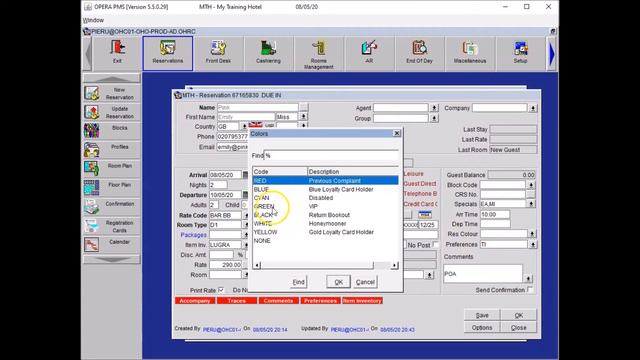The image size is (640, 360).
Task: Open Registration Cards from the sidebar
Action: (112, 226)
